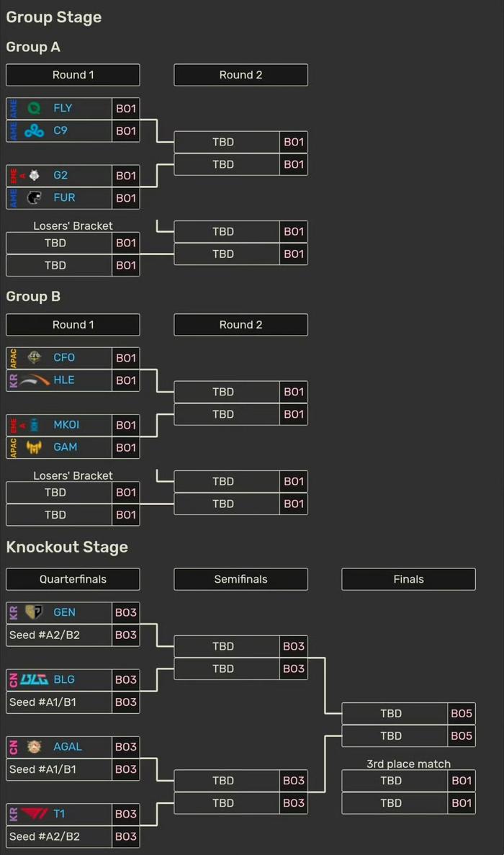Click the Group A Round 2 header
The height and width of the screenshot is (855, 504).
point(240,75)
